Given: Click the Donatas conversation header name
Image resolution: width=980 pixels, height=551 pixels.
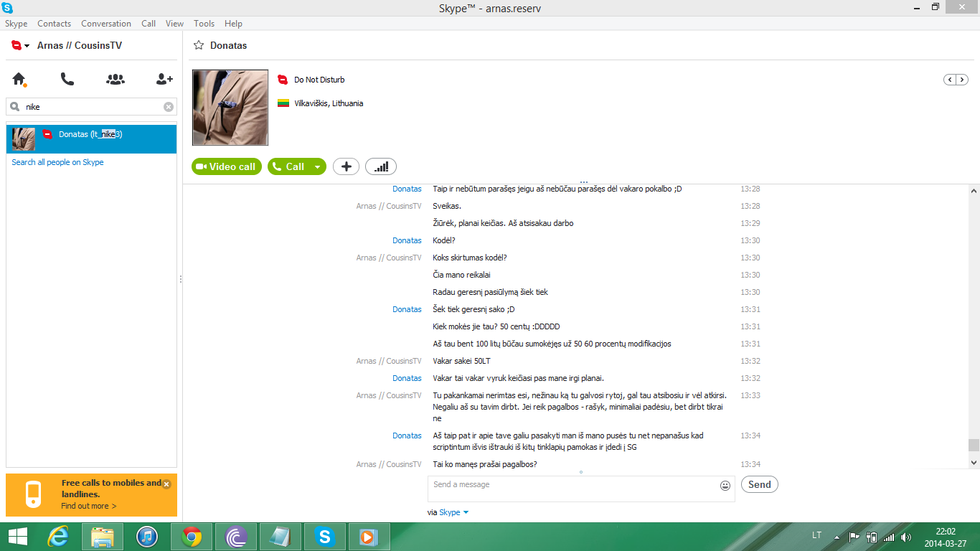Looking at the screenshot, I should (x=228, y=45).
